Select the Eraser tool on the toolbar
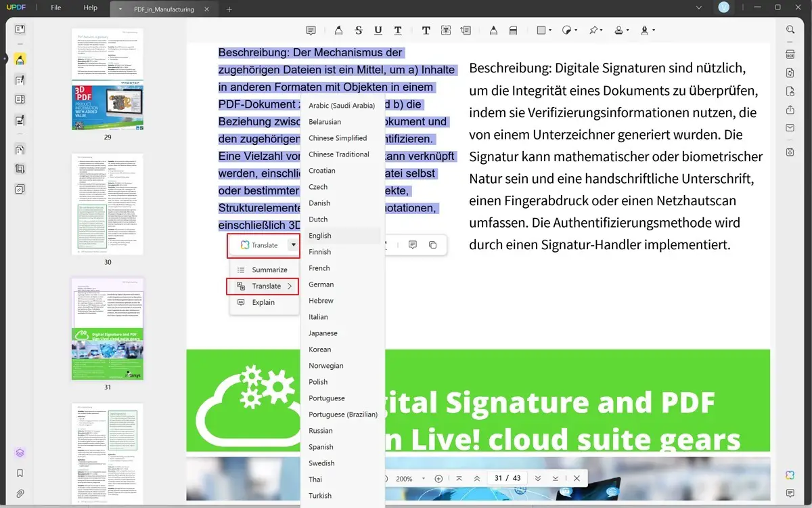This screenshot has width=812, height=508. click(x=513, y=30)
